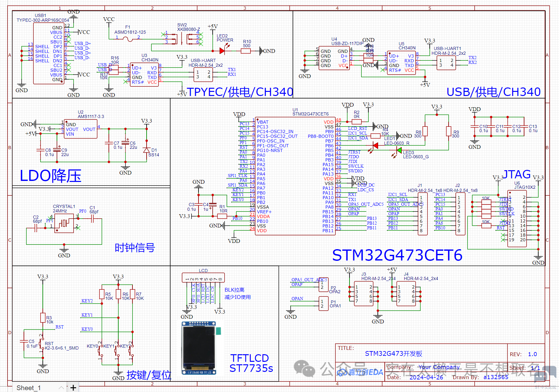This screenshot has height=392, width=559.
Task: Select the P2 OPA2 header
Action: [324, 285]
